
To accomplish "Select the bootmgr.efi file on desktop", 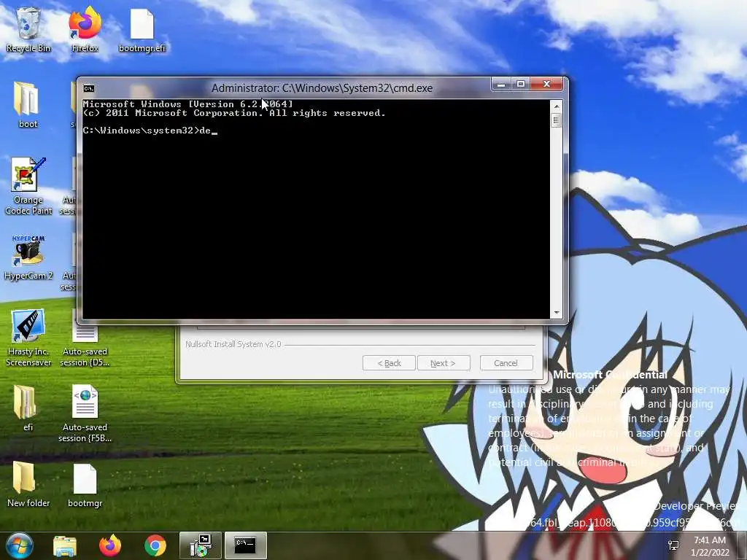I will [x=142, y=29].
